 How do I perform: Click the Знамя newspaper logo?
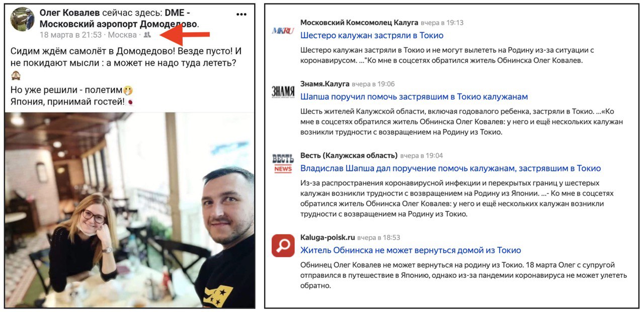(x=283, y=91)
